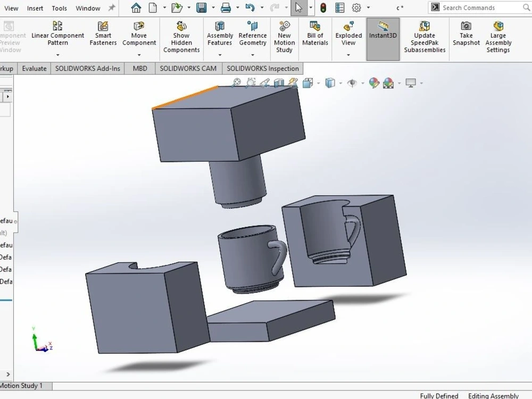Screen dimensions: 532x399
Task: Activate the Section View tool
Action: click(x=278, y=82)
